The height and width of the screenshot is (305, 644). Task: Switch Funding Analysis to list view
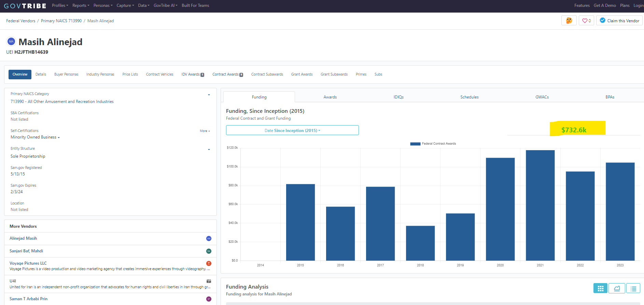point(633,289)
